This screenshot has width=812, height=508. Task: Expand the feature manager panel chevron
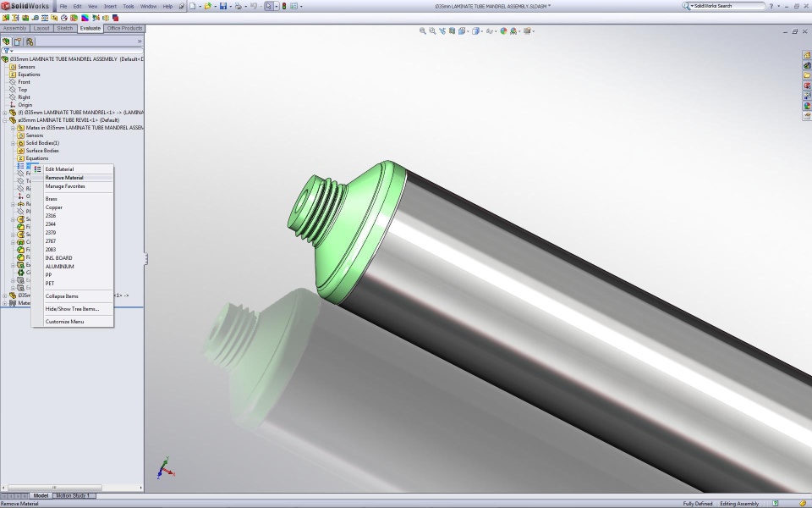(140, 41)
